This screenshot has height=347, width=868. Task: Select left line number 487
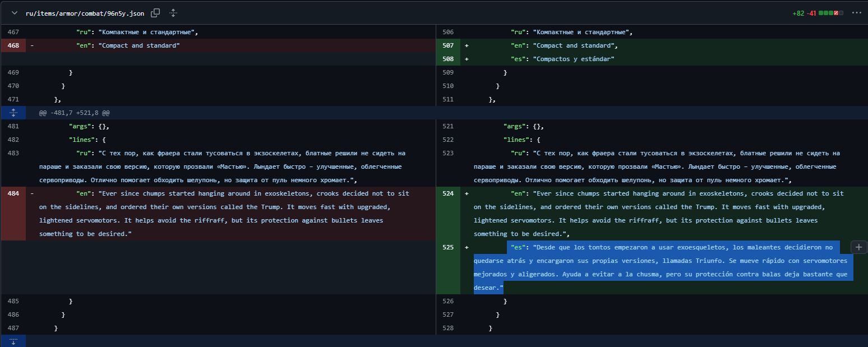13,328
